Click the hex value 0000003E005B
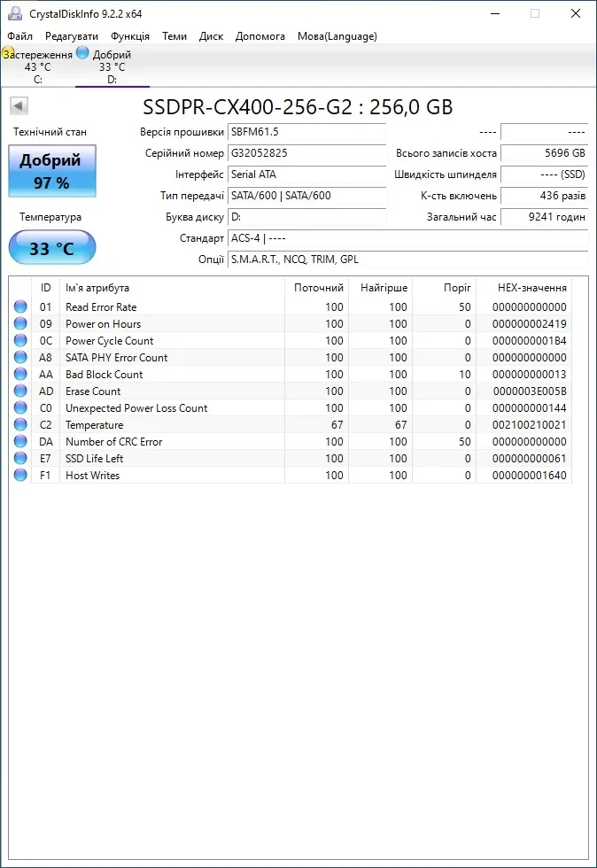597x868 pixels. (x=530, y=391)
